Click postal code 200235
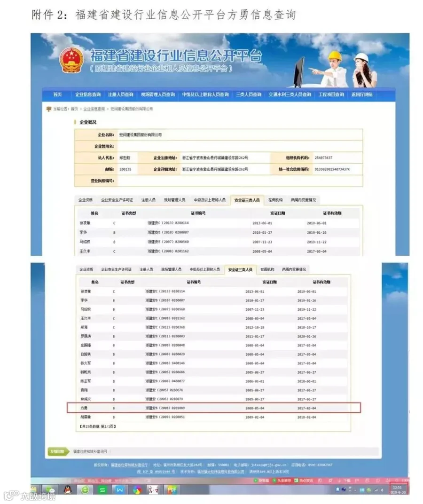 coord(125,169)
